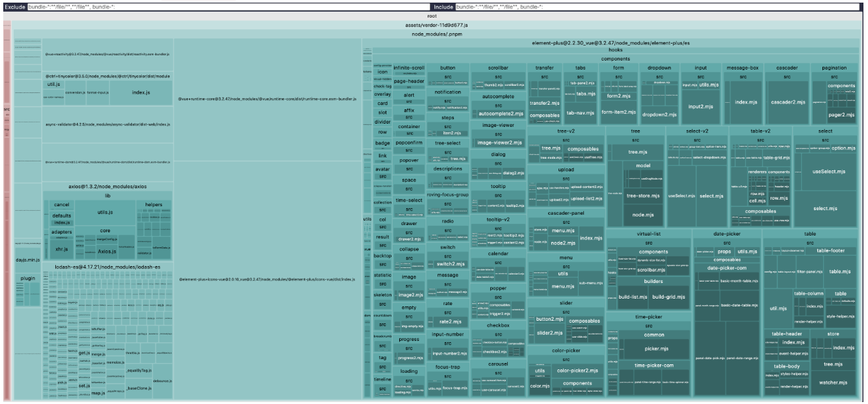The image size is (868, 404).
Task: Open the carousel component header
Action: [x=497, y=364]
